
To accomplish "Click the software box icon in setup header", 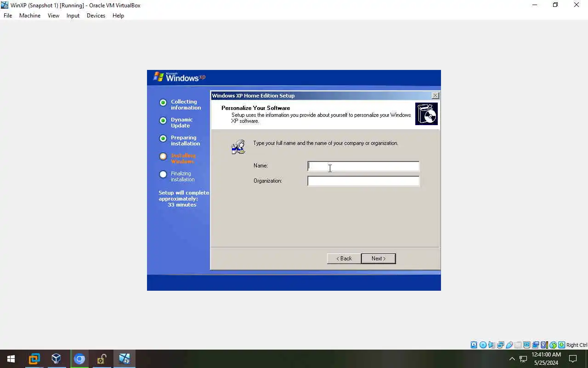I will [427, 114].
